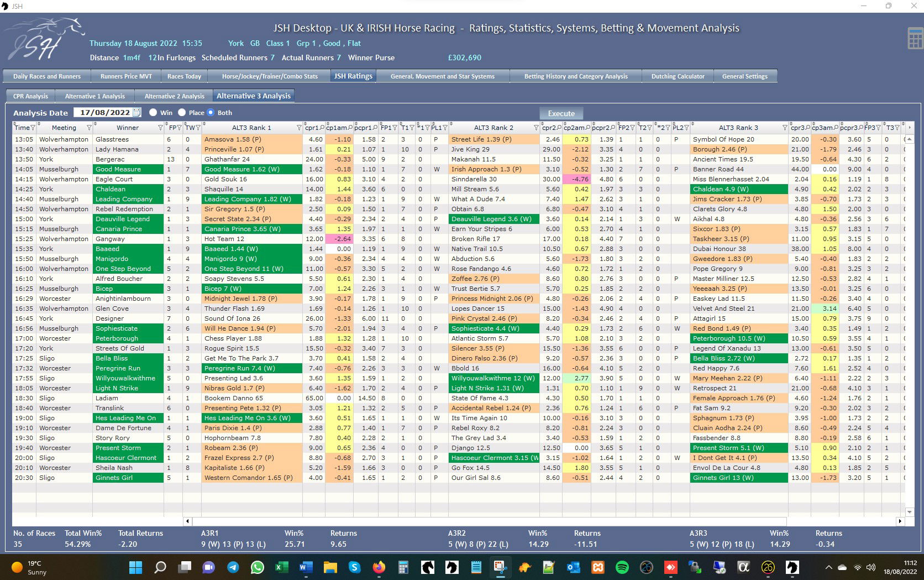Click the search icon on cp2am column
The width and height of the screenshot is (924, 580).
(588, 128)
